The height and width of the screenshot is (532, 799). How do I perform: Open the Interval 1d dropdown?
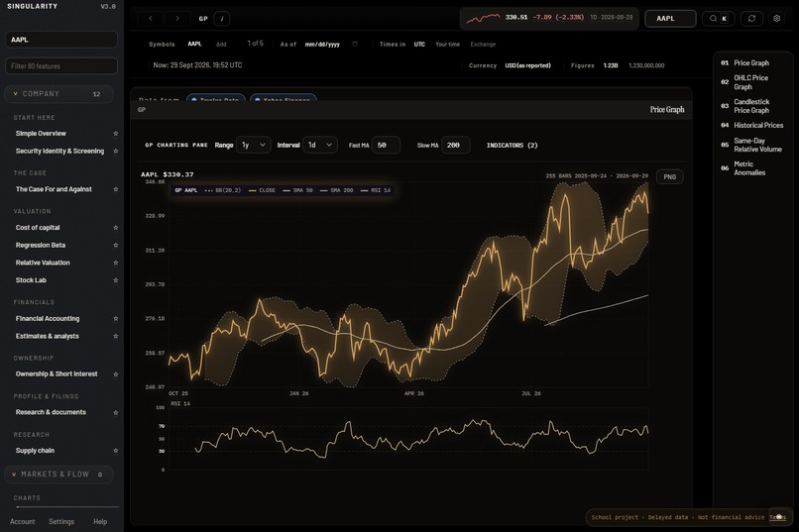[320, 145]
